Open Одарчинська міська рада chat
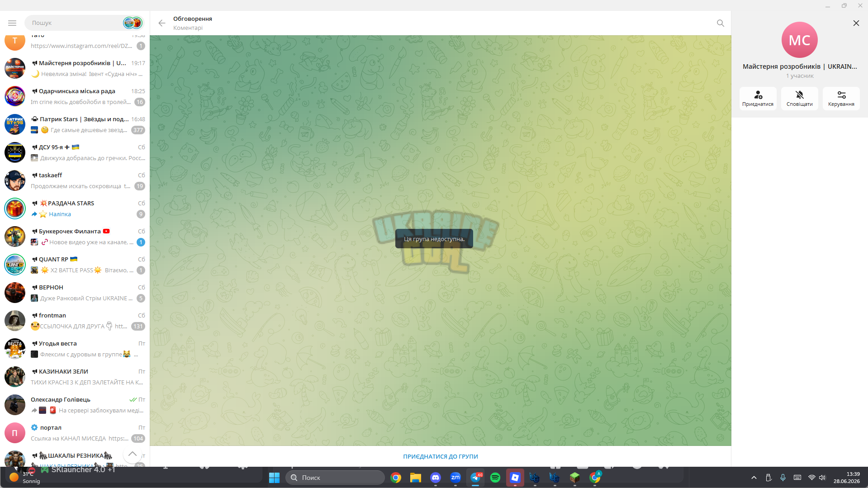Viewport: 868px width, 488px height. [x=75, y=96]
